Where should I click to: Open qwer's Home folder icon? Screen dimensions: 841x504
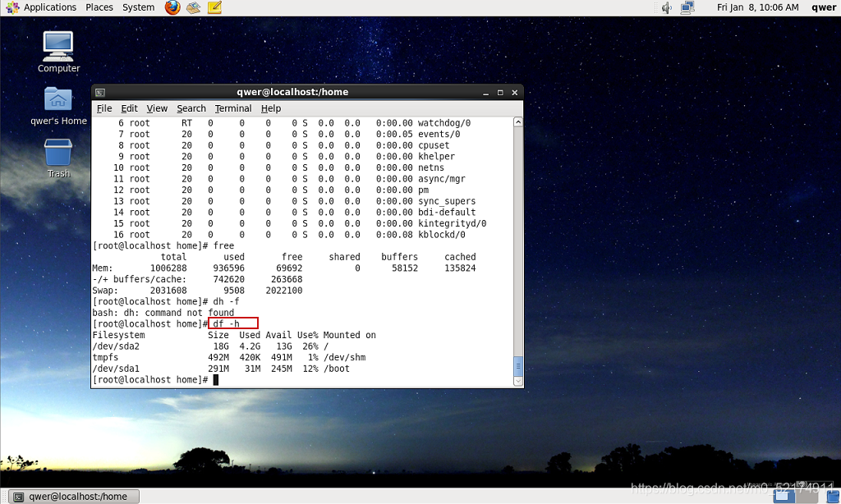pos(58,106)
